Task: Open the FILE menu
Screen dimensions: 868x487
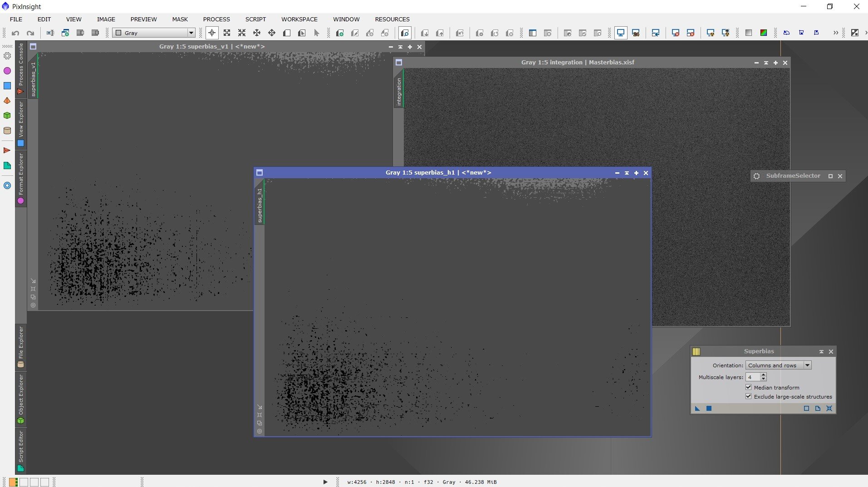Action: [16, 19]
